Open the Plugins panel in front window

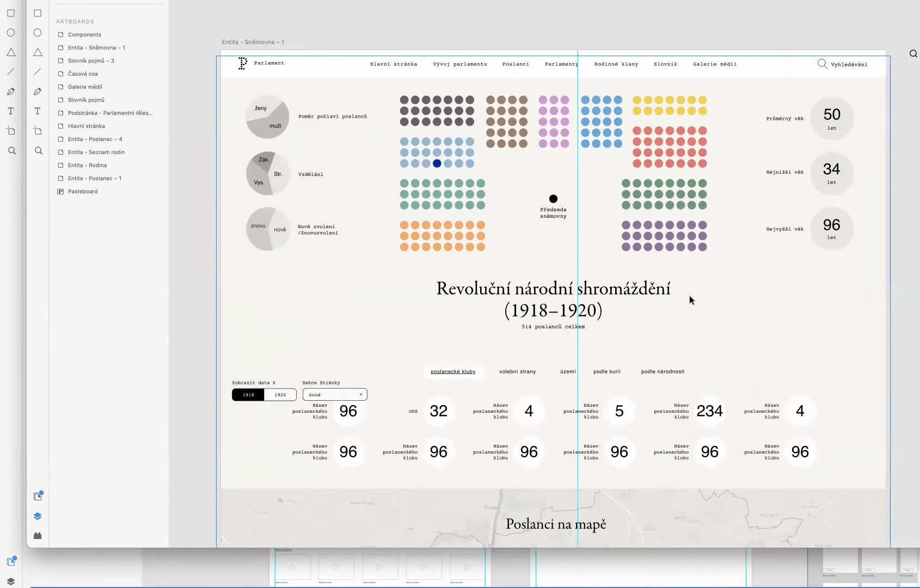[x=38, y=536]
